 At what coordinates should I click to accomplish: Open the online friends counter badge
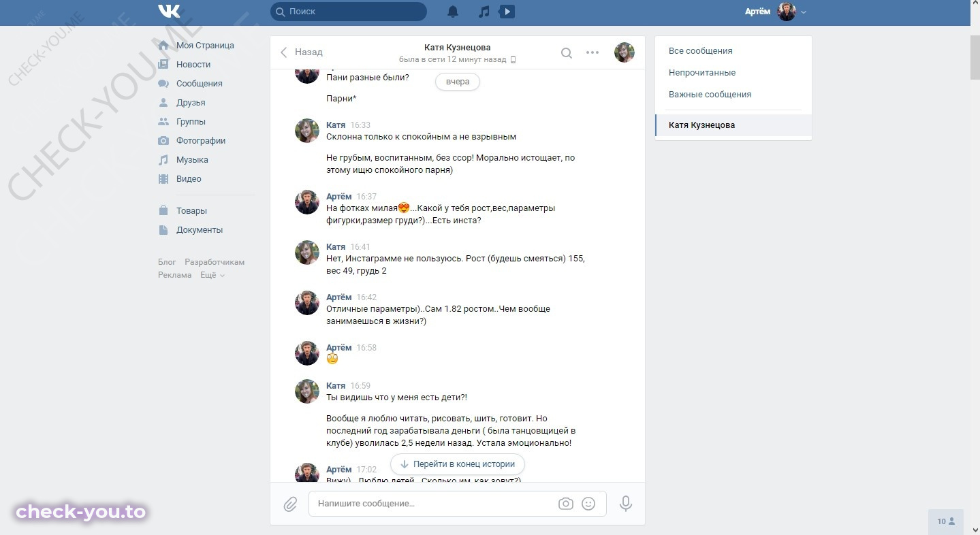946,521
